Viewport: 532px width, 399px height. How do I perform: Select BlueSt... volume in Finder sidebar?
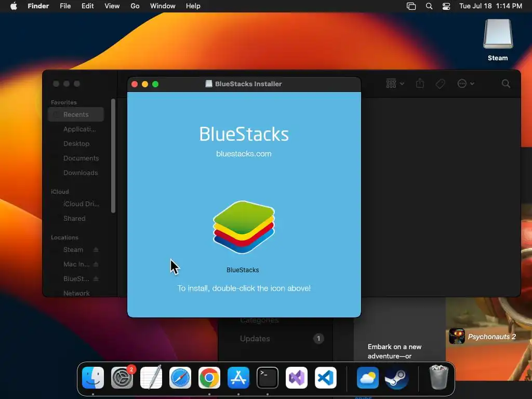(76, 278)
